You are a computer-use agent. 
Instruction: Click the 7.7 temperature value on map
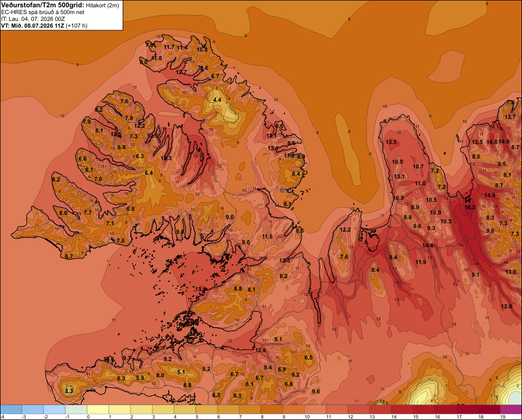pos(88,212)
